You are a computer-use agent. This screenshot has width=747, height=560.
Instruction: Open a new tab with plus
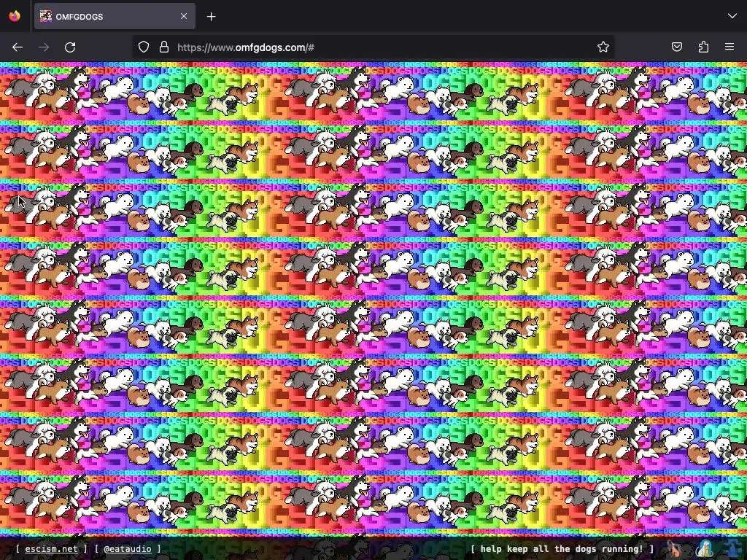click(x=211, y=17)
